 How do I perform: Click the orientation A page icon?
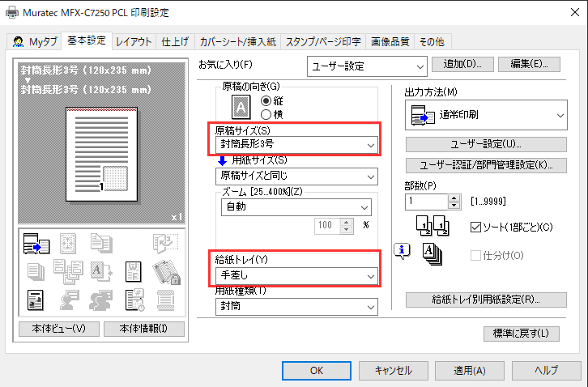(241, 107)
